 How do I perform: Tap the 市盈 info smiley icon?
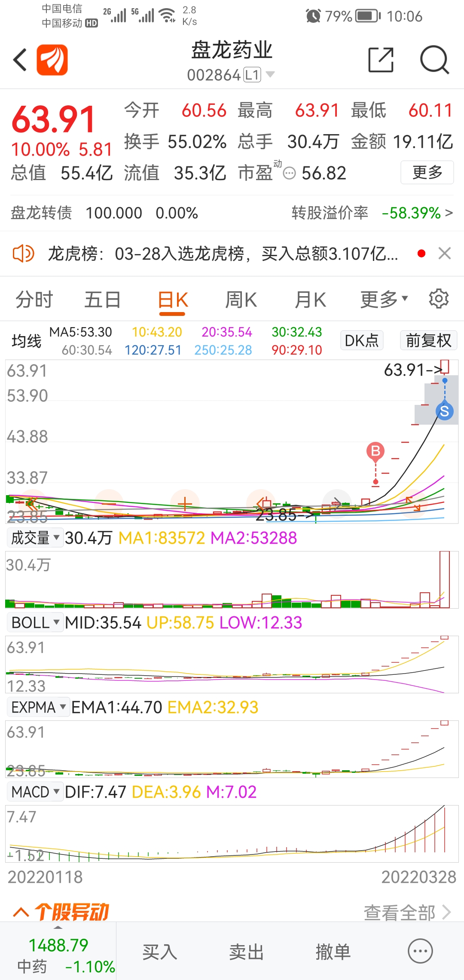(290, 173)
